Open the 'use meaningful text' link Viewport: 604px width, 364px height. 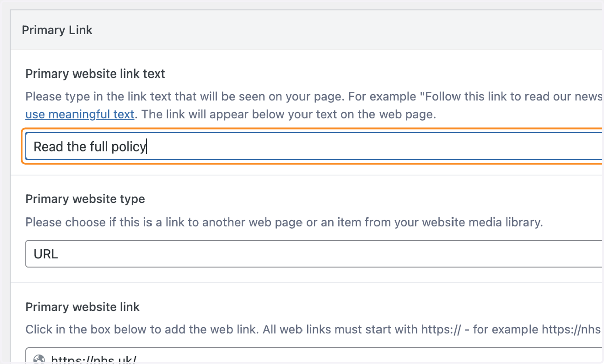80,114
